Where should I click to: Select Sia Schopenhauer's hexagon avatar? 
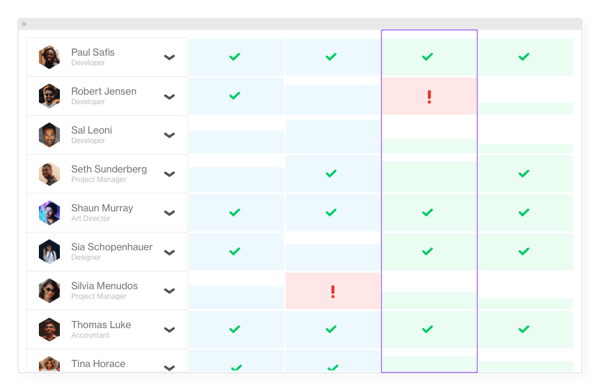[49, 252]
